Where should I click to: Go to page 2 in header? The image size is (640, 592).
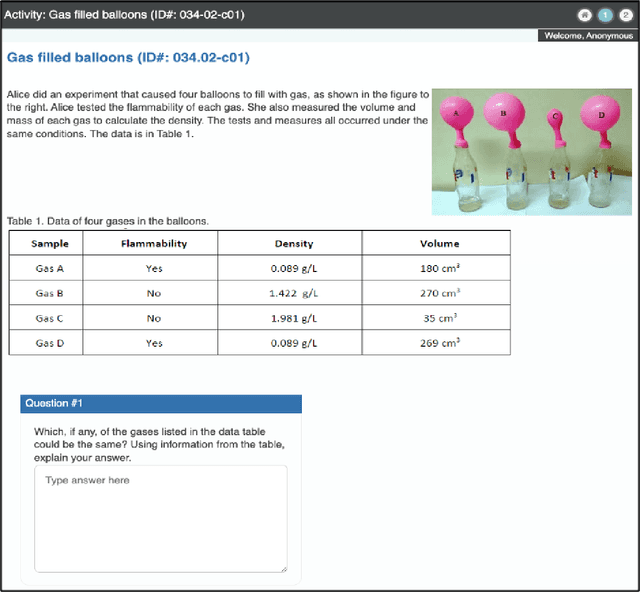(626, 15)
